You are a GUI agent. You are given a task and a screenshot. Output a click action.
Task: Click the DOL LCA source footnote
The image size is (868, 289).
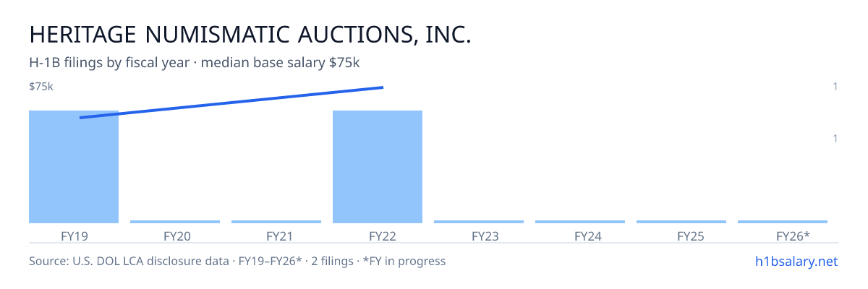(237, 261)
